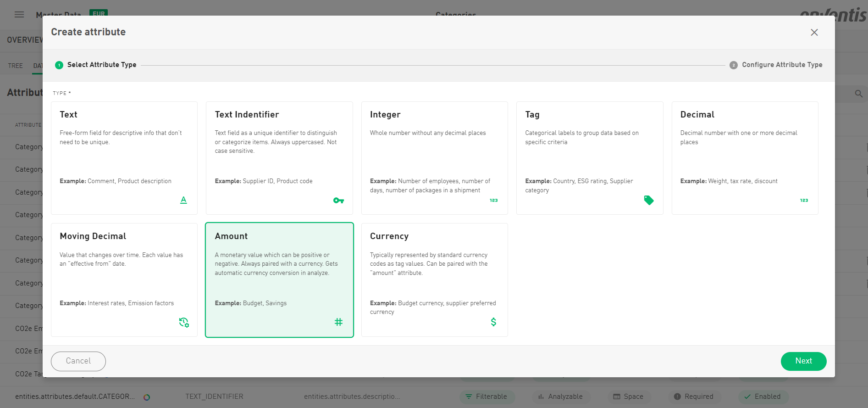Close the Create attribute dialog
The image size is (868, 408).
tap(814, 33)
